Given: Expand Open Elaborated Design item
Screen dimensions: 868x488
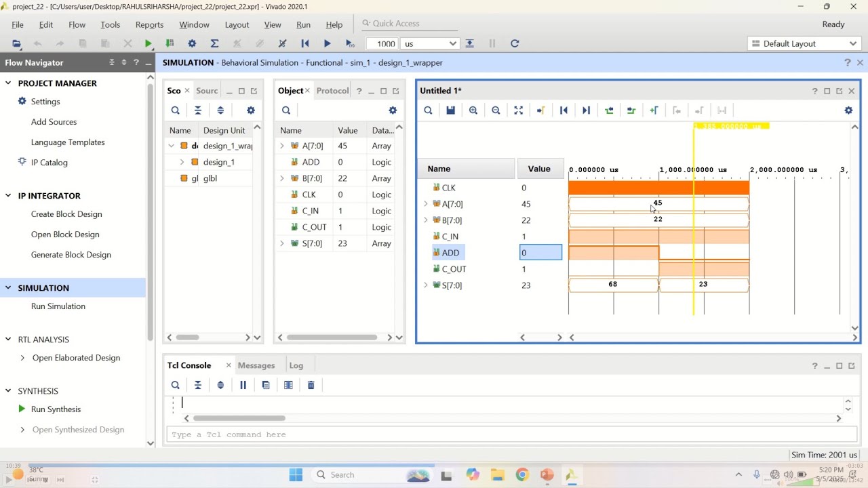Looking at the screenshot, I should (x=22, y=358).
